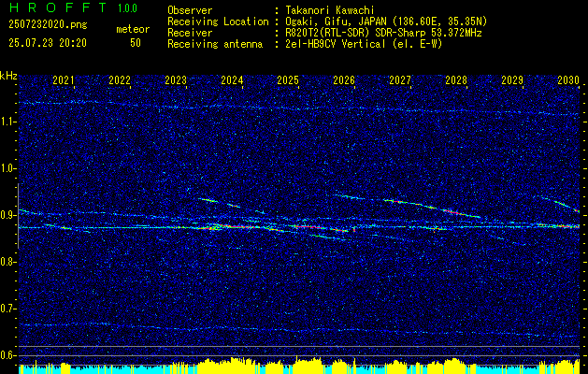Viewport: 588px width, 374px height.
Task: Click the Receiving antenna label
Action: click(x=215, y=44)
